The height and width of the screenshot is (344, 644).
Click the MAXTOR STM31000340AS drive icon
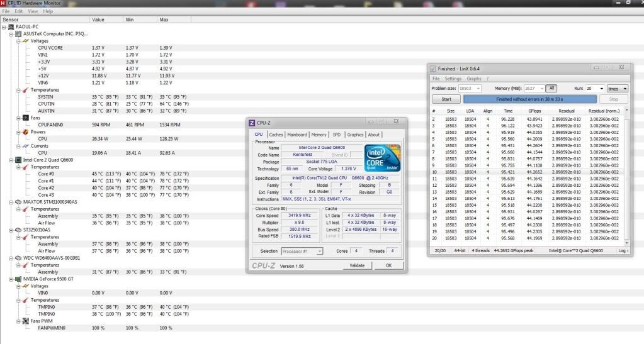pos(18,202)
